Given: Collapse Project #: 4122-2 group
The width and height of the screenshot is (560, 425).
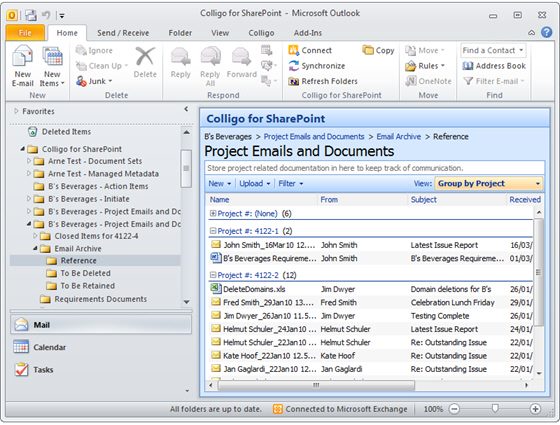Looking at the screenshot, I should 213,275.
